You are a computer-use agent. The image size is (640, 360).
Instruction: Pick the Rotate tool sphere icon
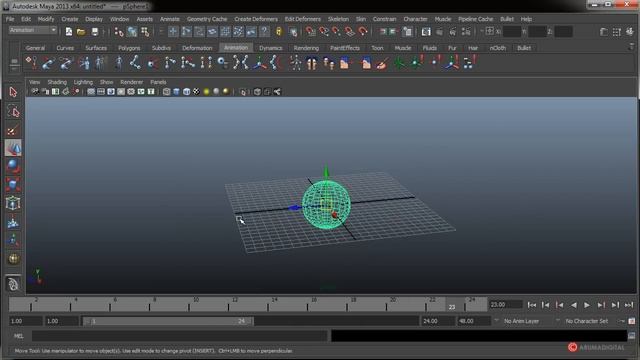[13, 167]
